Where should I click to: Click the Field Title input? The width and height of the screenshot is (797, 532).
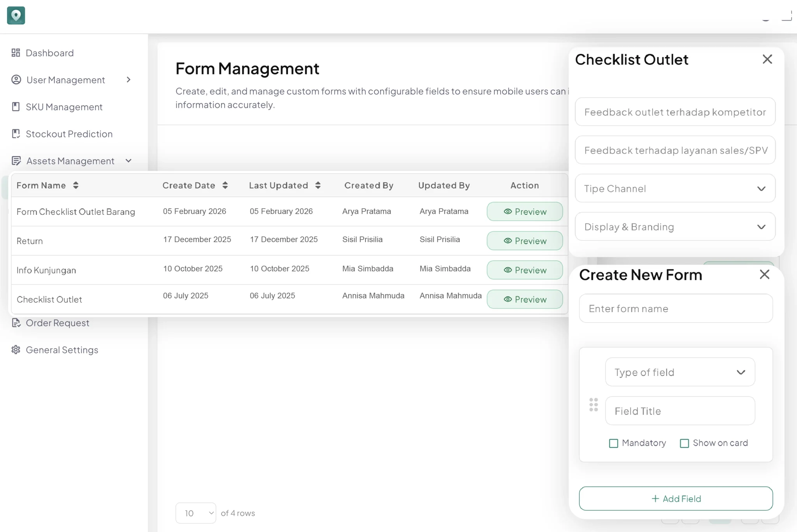[680, 411]
